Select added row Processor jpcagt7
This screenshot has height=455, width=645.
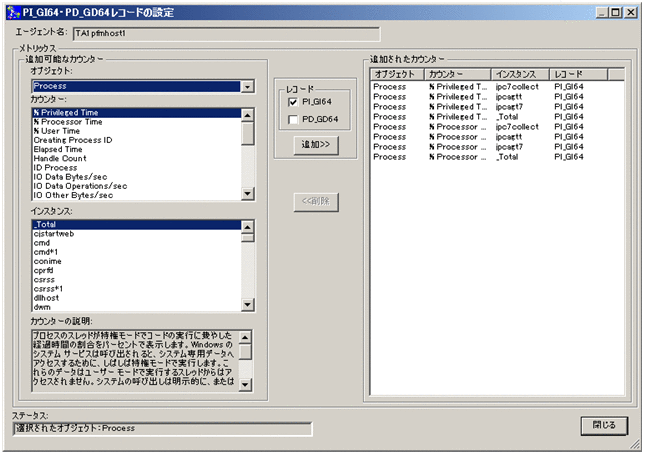coord(497,147)
